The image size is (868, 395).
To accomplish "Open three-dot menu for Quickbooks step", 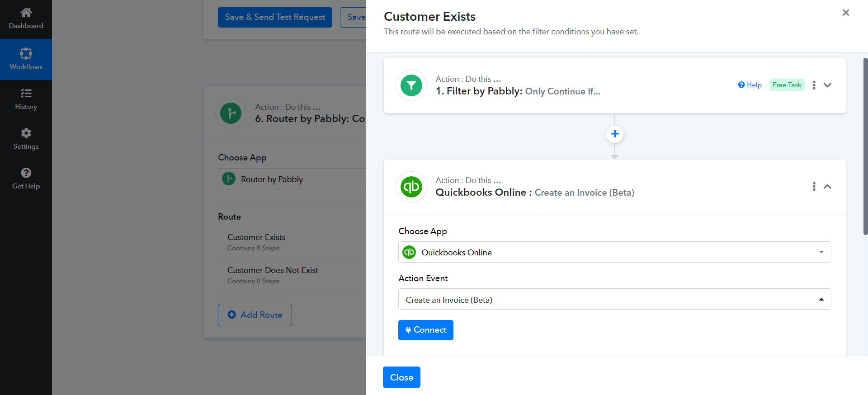I will click(814, 186).
